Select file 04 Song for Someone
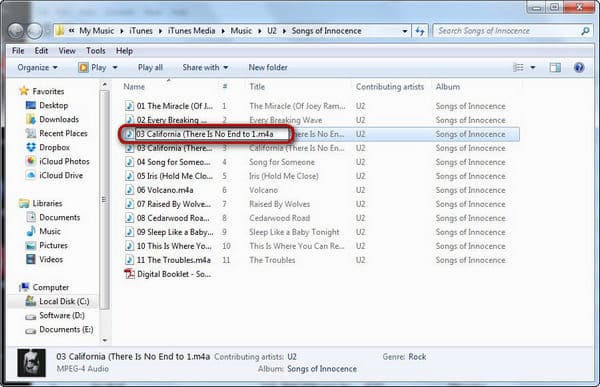The height and width of the screenshot is (387, 600). [173, 162]
